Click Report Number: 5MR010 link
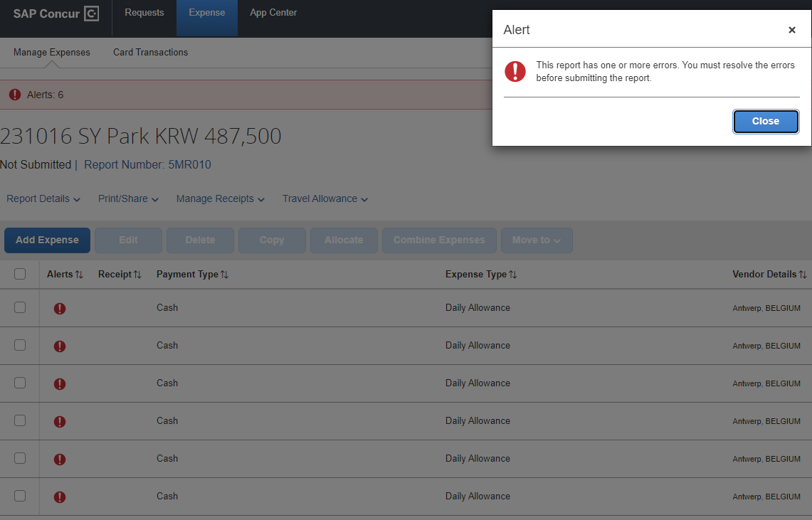The image size is (812, 520). (x=147, y=164)
